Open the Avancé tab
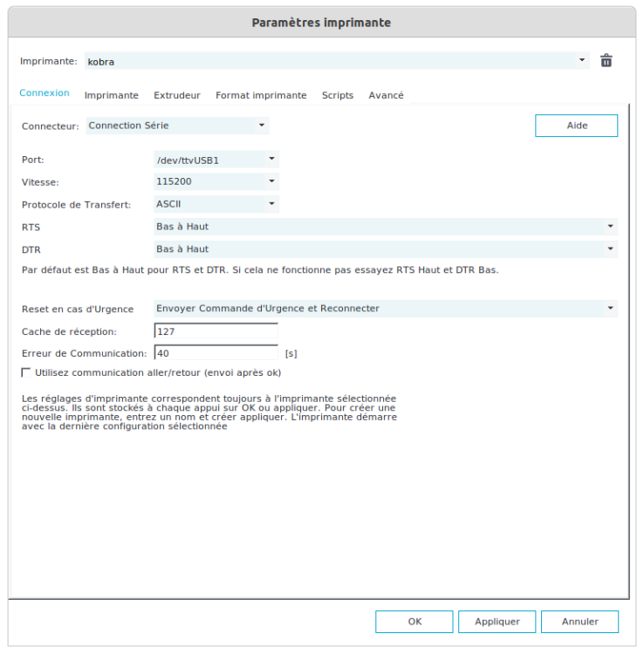This screenshot has width=644, height=654. pyautogui.click(x=386, y=96)
